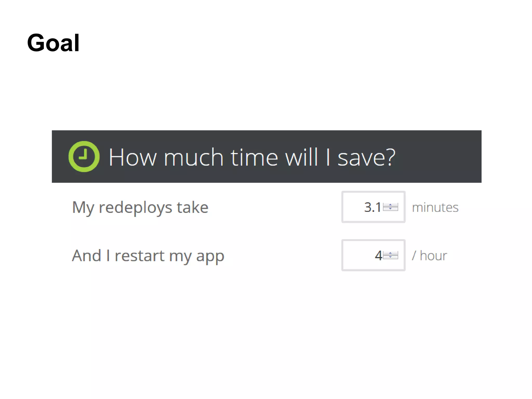Viewport: 532px width, 399px height.
Task: Click the "/ hour" unit label
Action: click(429, 256)
